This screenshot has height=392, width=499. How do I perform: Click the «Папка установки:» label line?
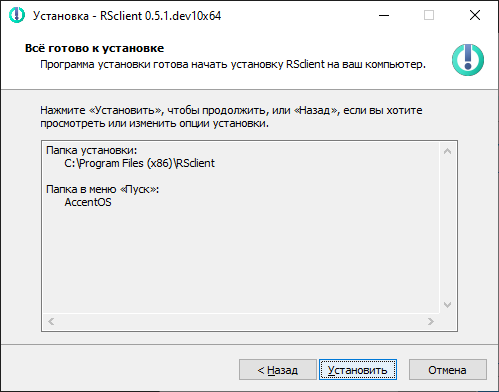tap(91, 150)
